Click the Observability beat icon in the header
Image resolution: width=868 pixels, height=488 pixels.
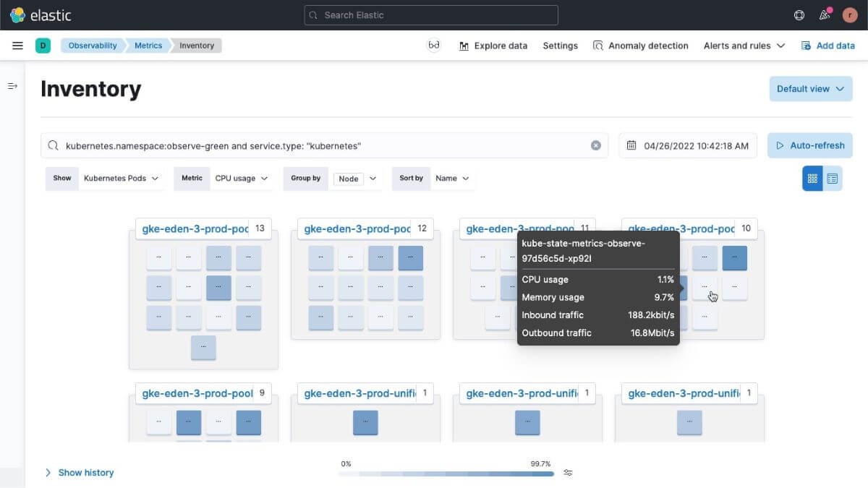point(433,45)
